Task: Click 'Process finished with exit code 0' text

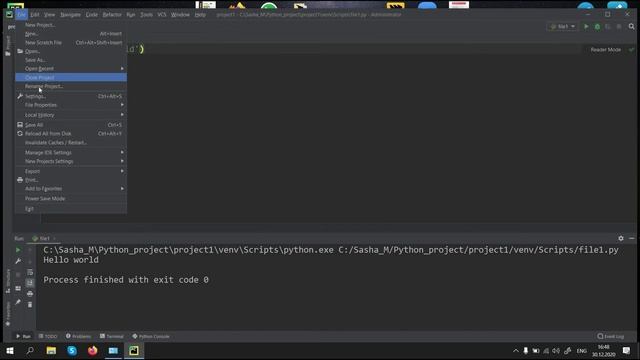Action: [126, 280]
